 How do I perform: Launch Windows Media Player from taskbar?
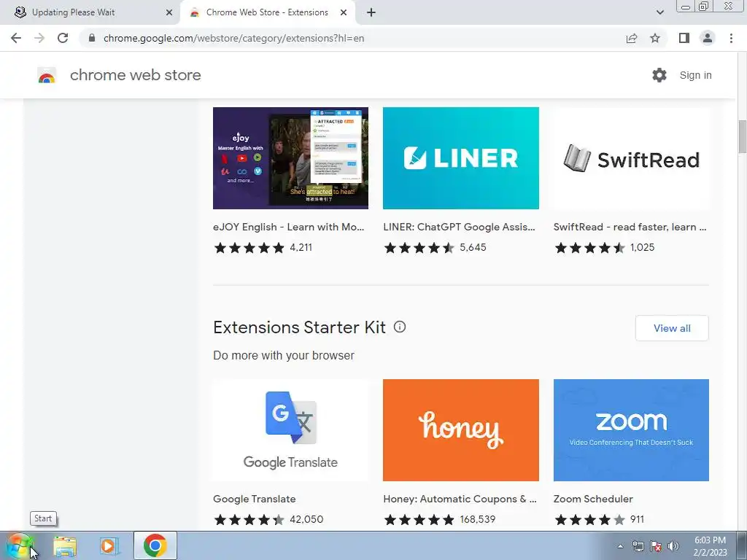click(x=109, y=545)
